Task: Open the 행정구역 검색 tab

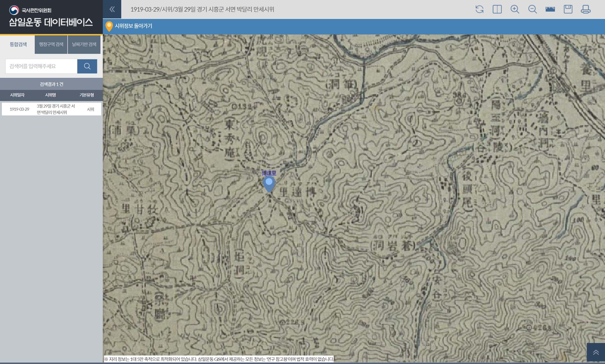Action: [51, 44]
